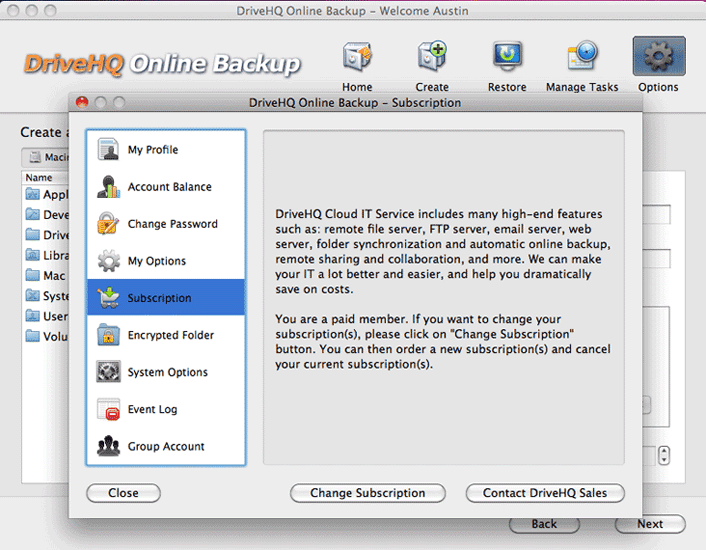Select the My Profile icon in sidebar
The height and width of the screenshot is (550, 706).
(x=109, y=150)
